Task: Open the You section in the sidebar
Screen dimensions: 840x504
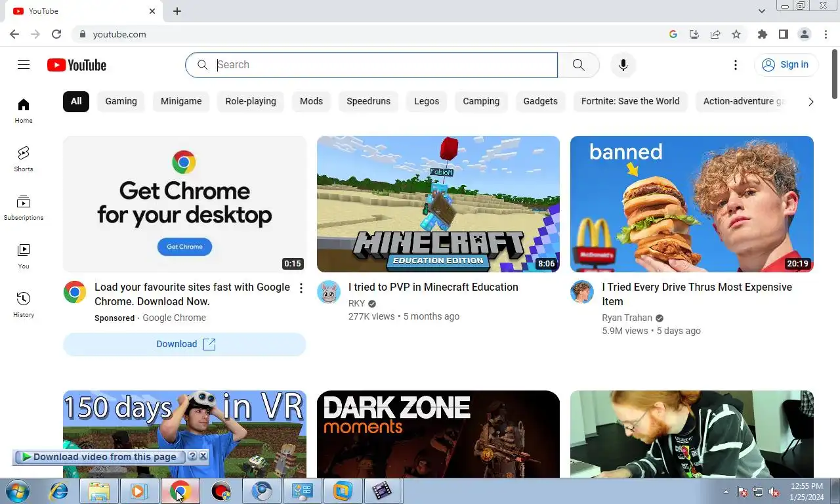Action: tap(24, 257)
